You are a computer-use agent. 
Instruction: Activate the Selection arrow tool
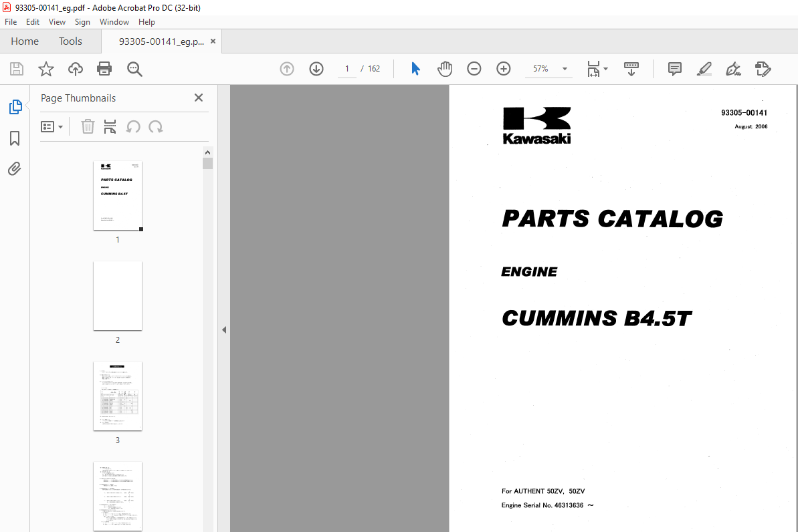click(416, 69)
